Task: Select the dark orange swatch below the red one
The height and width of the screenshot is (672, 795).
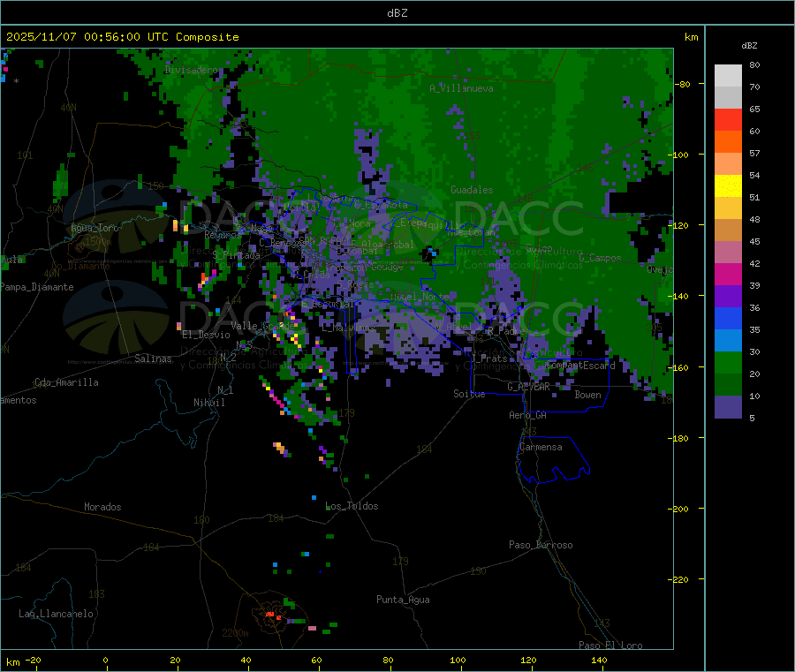Action: [728, 142]
